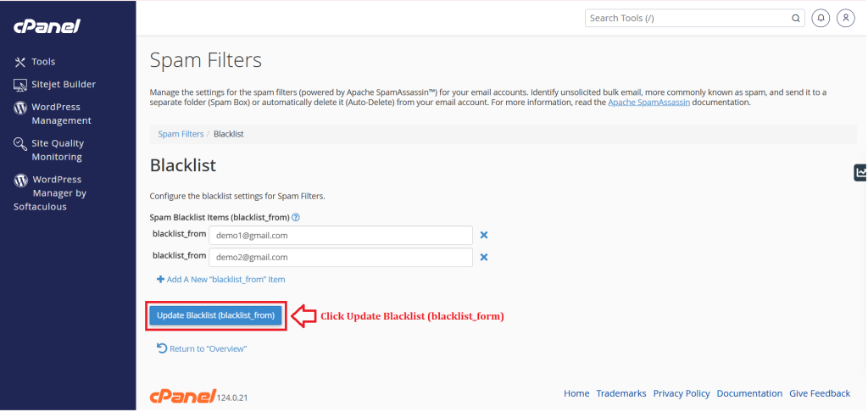The width and height of the screenshot is (868, 412).
Task: Click the Blacklist breadcrumb text
Action: 229,134
